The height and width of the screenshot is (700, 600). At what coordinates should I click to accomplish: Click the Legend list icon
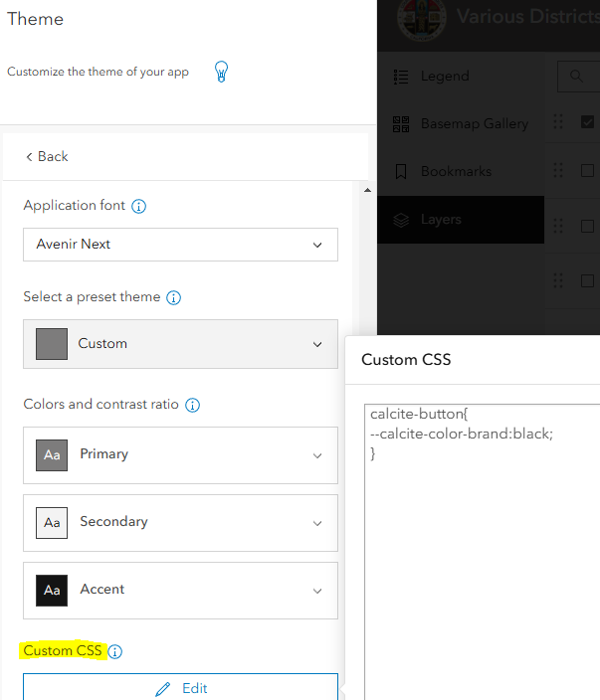click(401, 77)
